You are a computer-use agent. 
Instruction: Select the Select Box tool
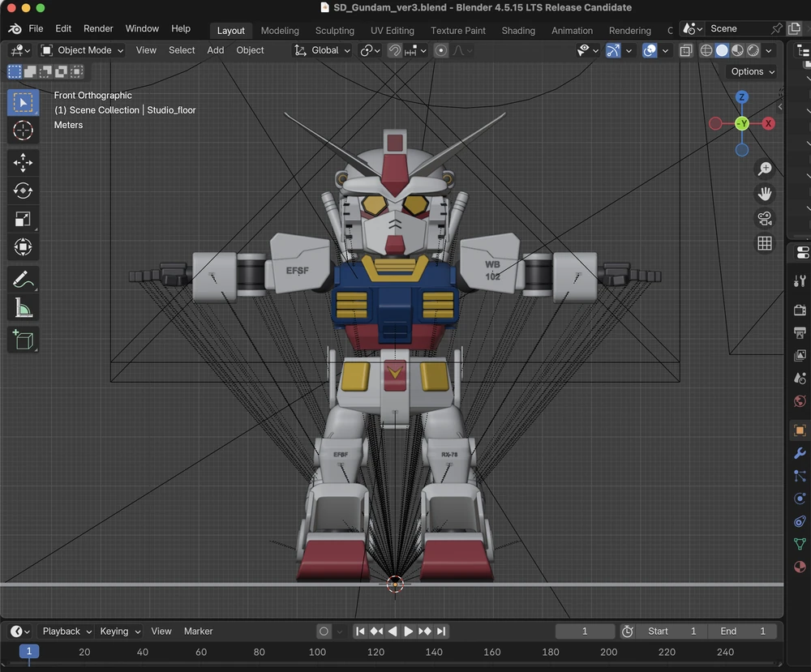point(23,102)
